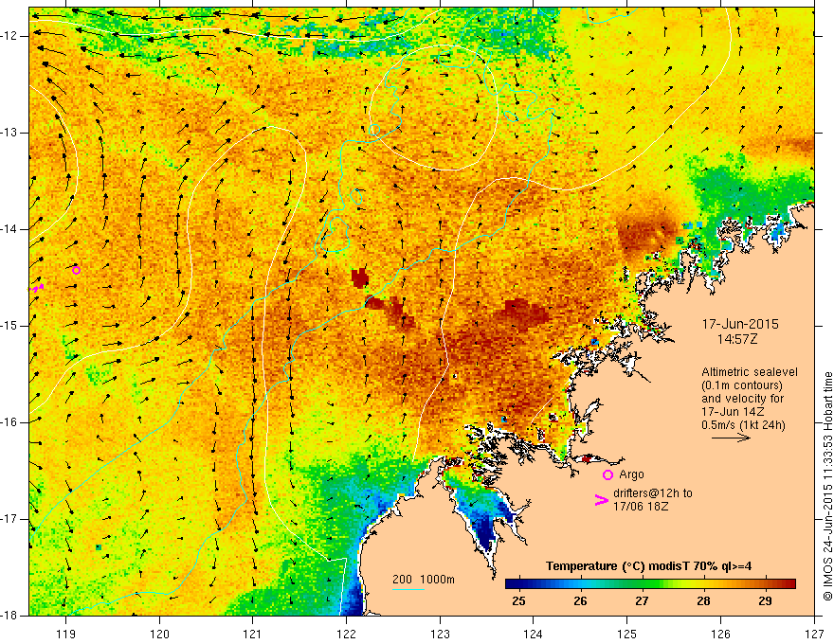Click the magenta drifter arrowhead legend symbol

[x=601, y=500]
